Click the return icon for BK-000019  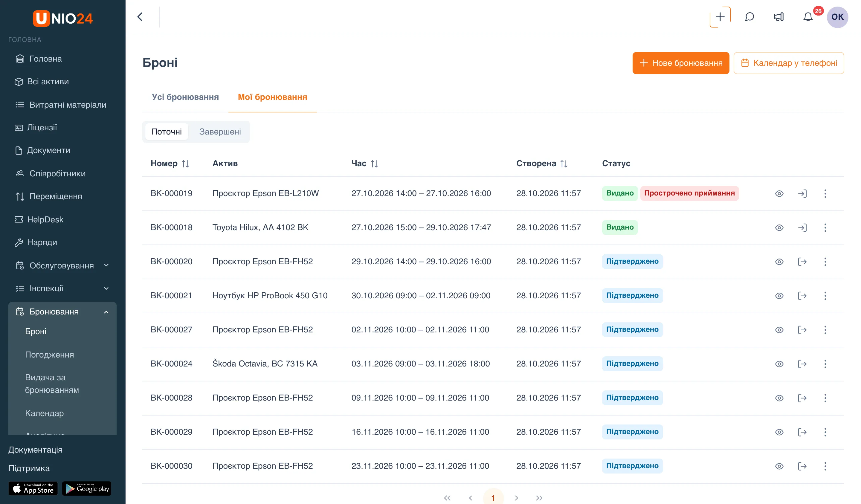802,193
